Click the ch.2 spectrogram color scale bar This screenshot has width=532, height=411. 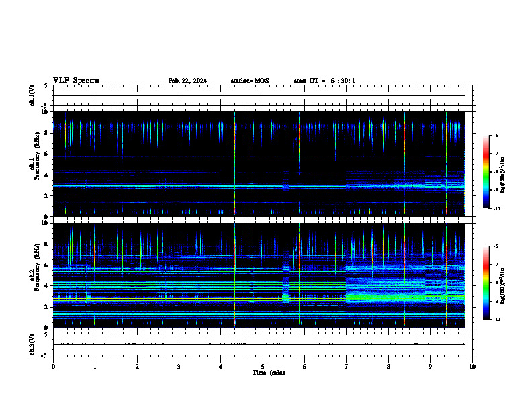(486, 283)
